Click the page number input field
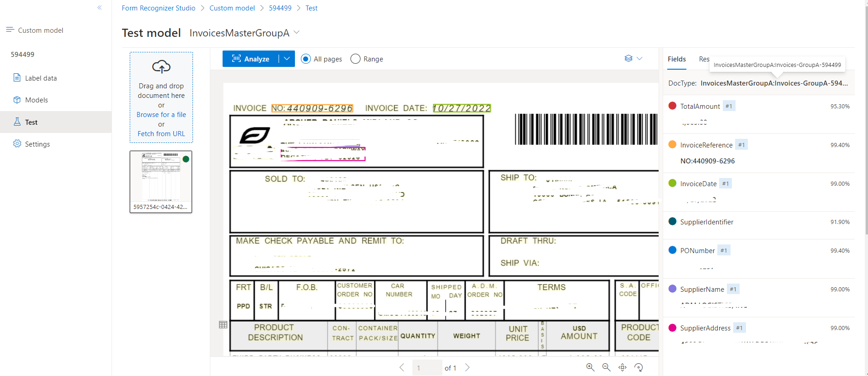Viewport: 868px width, 376px height. (x=427, y=367)
